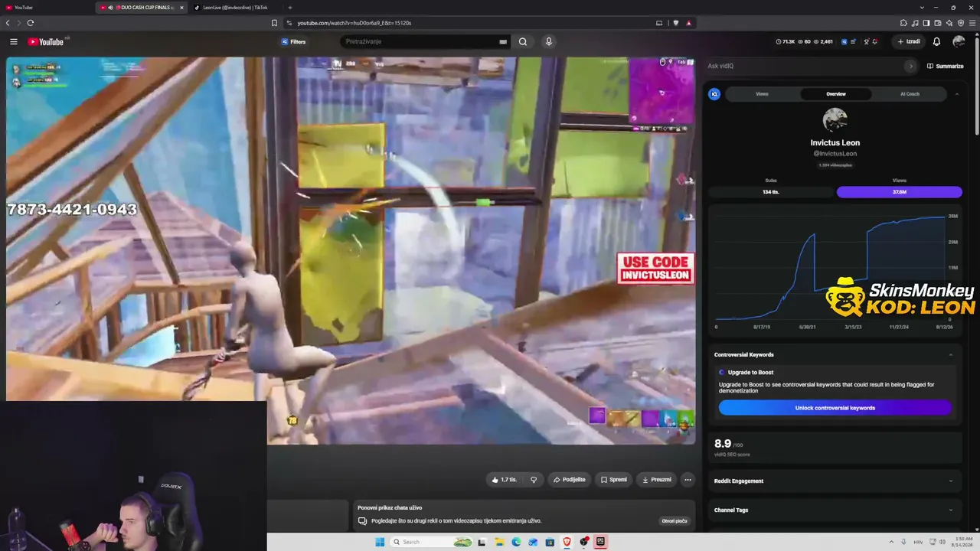Dislike the video
This screenshot has height=551, width=980.
(x=534, y=480)
